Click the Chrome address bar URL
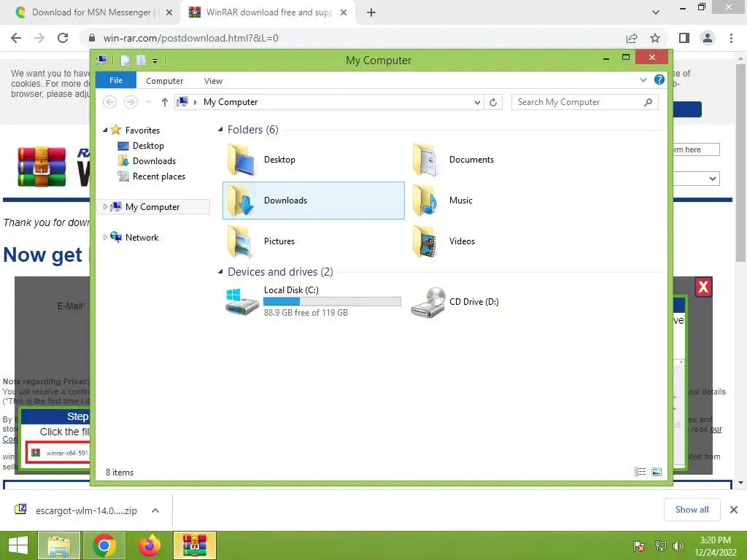 coord(190,38)
